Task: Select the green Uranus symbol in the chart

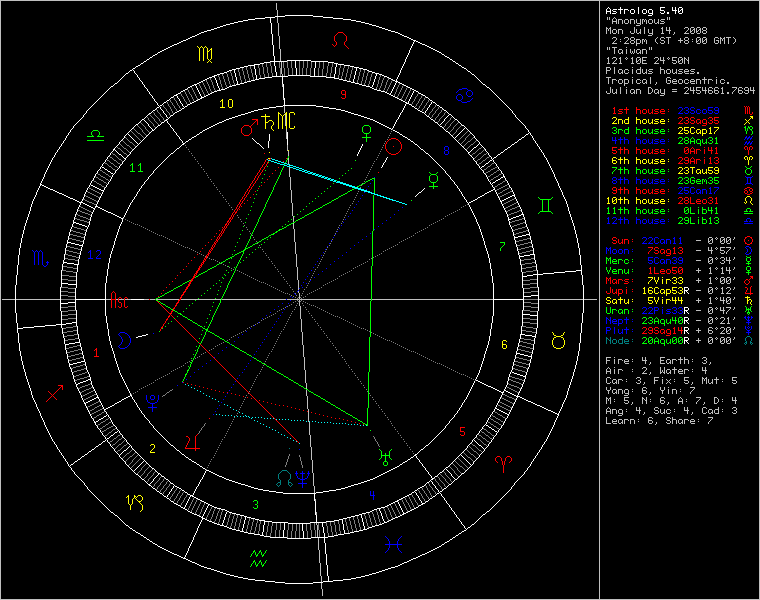Action: (x=386, y=457)
